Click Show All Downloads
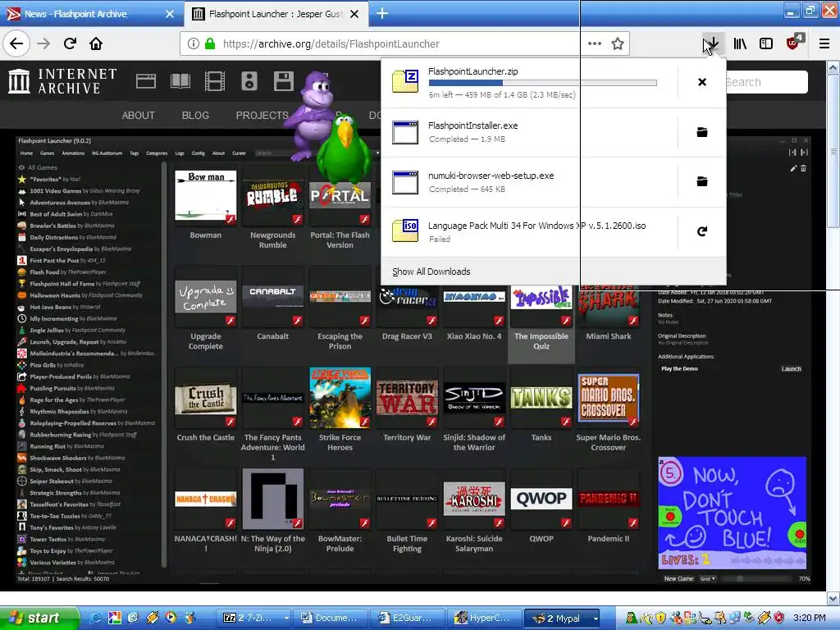840x630 pixels. 431,272
